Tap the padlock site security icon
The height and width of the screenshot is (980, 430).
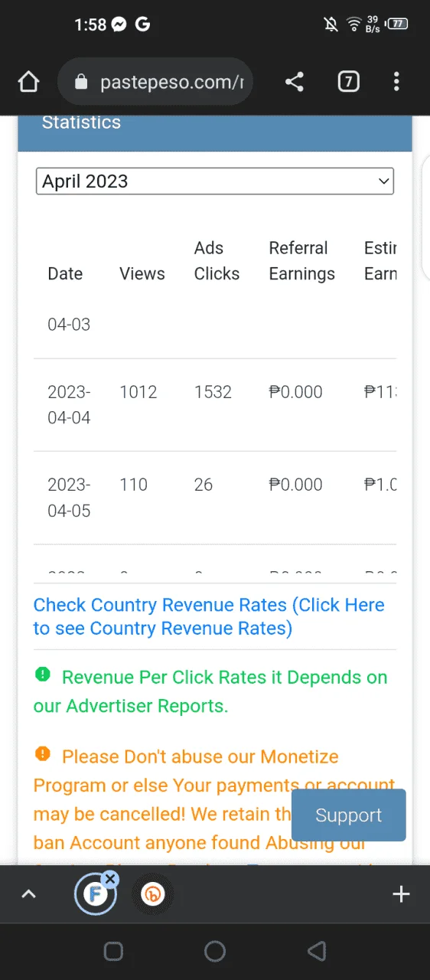pyautogui.click(x=82, y=82)
